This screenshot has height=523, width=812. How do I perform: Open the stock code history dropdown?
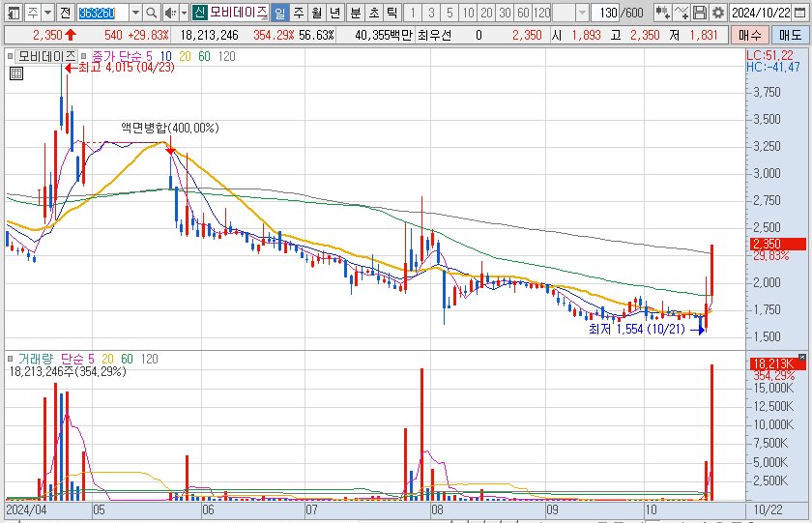[x=135, y=13]
